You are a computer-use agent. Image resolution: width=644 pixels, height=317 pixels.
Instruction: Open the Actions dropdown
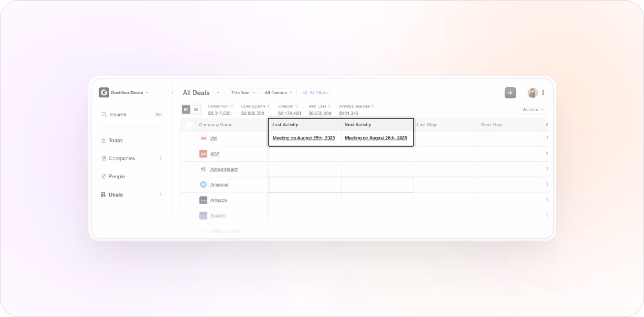533,109
